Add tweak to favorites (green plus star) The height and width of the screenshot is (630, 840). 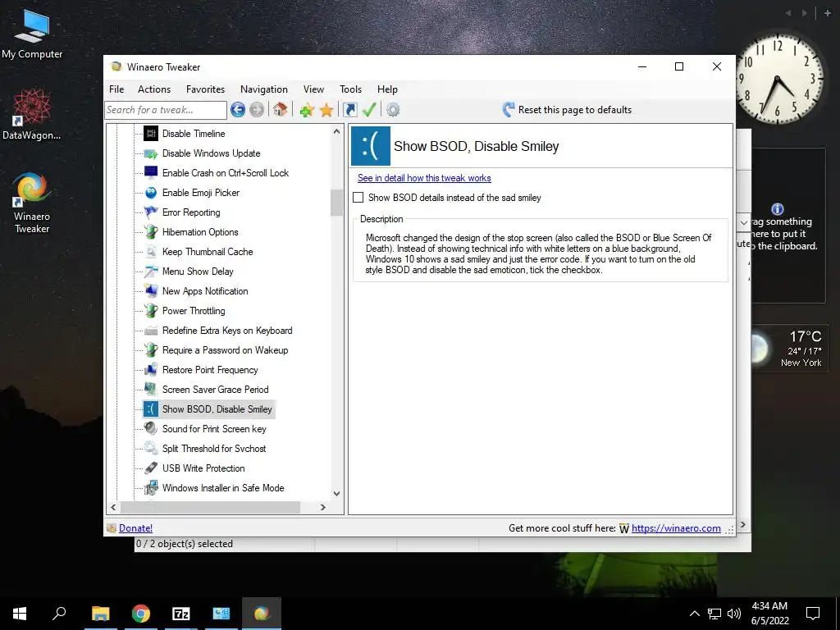pos(307,110)
